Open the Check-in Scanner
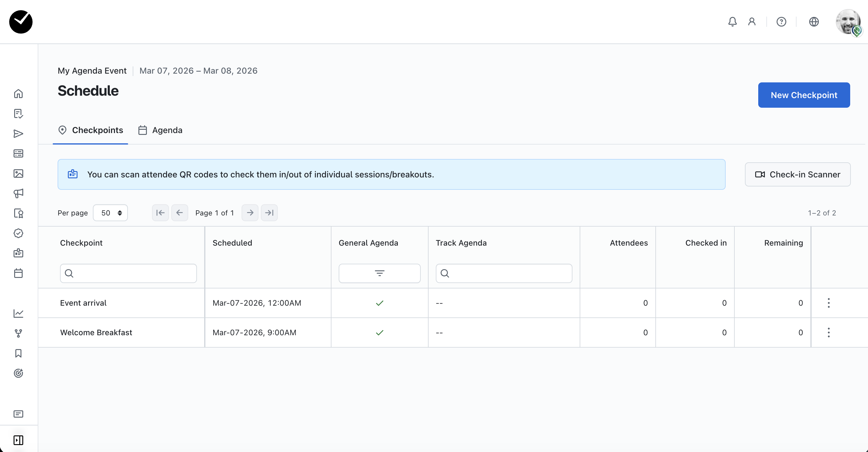This screenshot has width=868, height=452. [x=797, y=175]
